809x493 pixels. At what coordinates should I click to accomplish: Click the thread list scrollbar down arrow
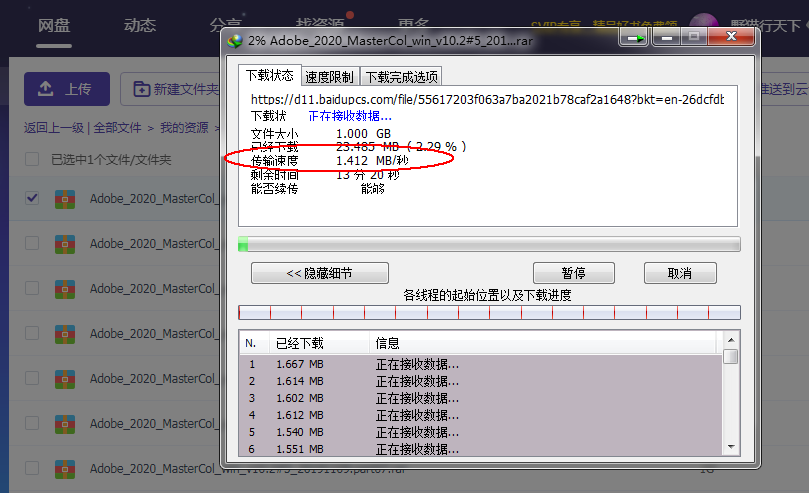[x=731, y=447]
